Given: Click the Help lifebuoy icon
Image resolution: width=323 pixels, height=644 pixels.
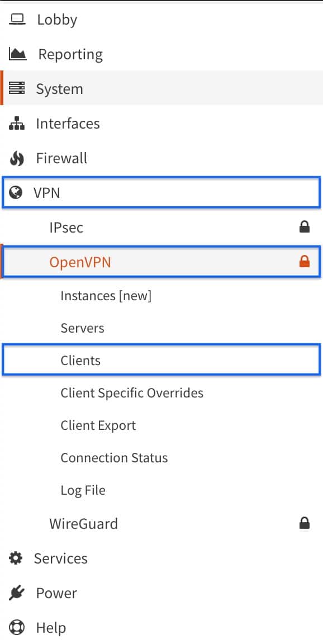Looking at the screenshot, I should [17, 628].
